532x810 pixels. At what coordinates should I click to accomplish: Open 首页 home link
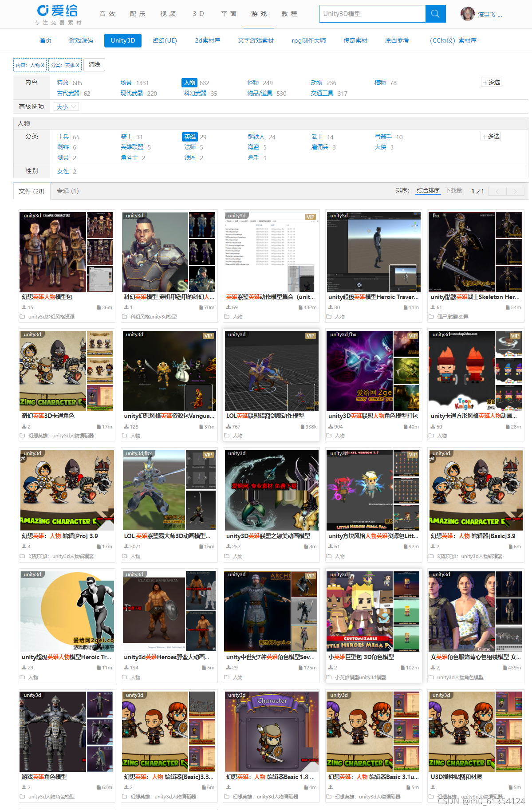click(x=46, y=40)
